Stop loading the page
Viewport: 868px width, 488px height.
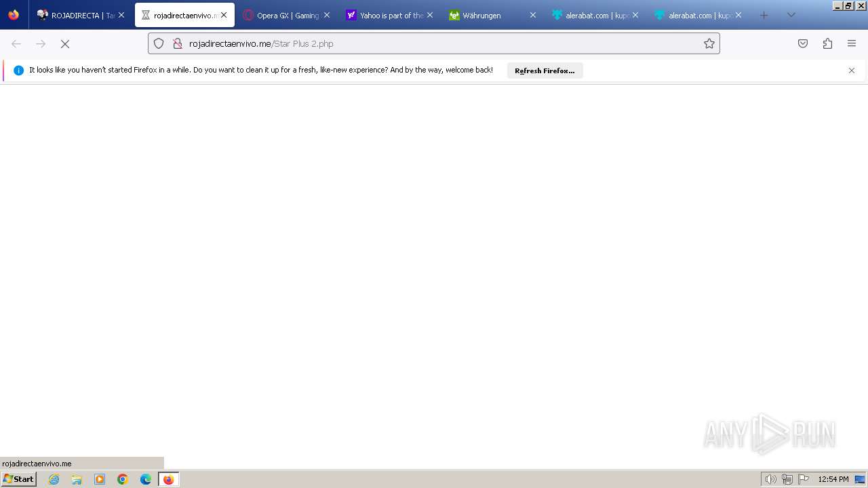tap(65, 43)
